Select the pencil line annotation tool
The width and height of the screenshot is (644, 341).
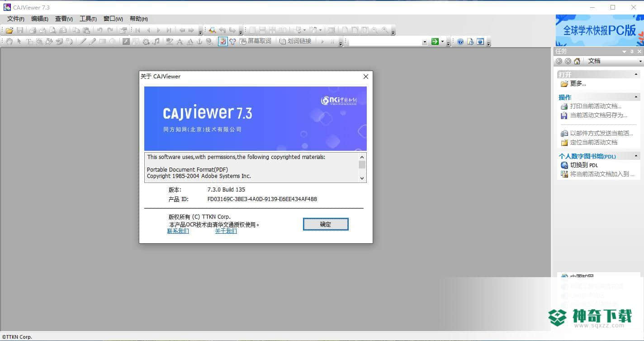[x=83, y=41]
